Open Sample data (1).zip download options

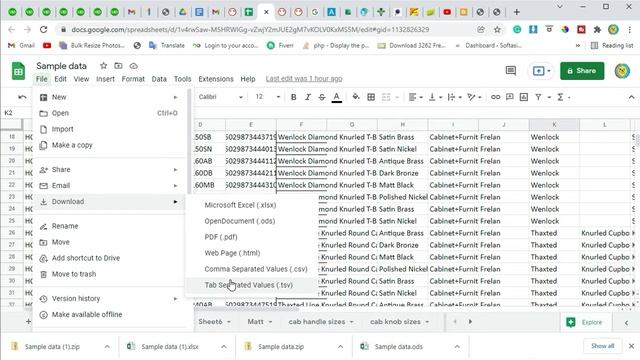pos(107,347)
